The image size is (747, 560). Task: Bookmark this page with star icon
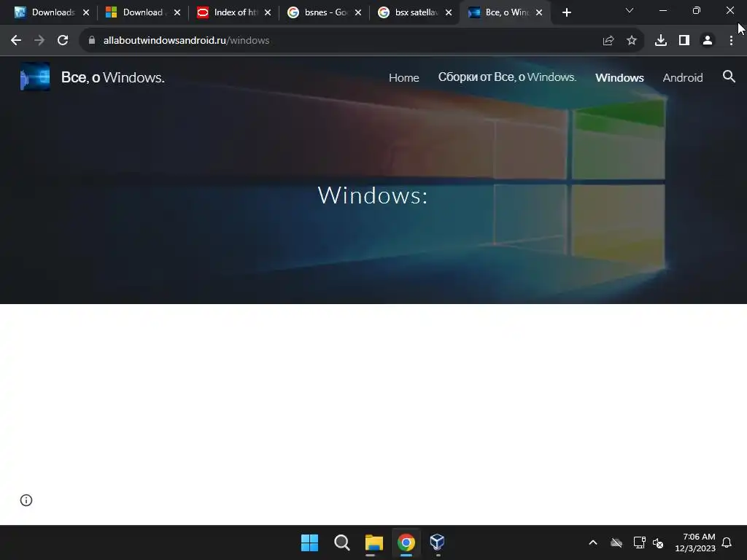point(632,41)
